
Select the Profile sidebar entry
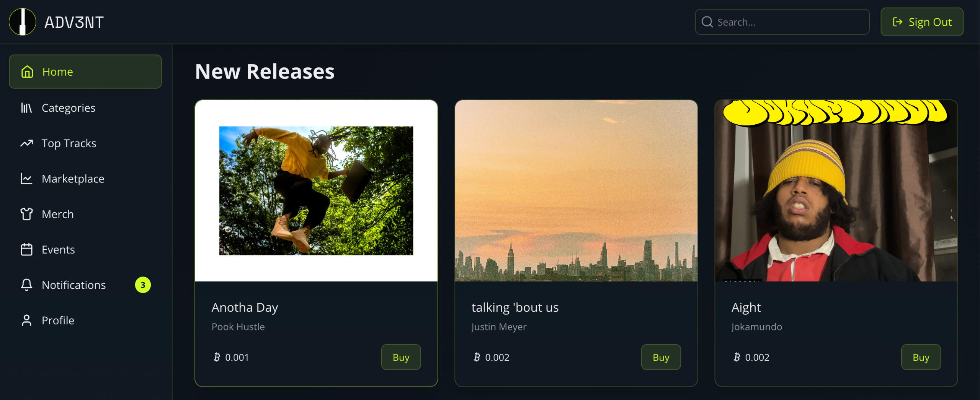[85, 320]
